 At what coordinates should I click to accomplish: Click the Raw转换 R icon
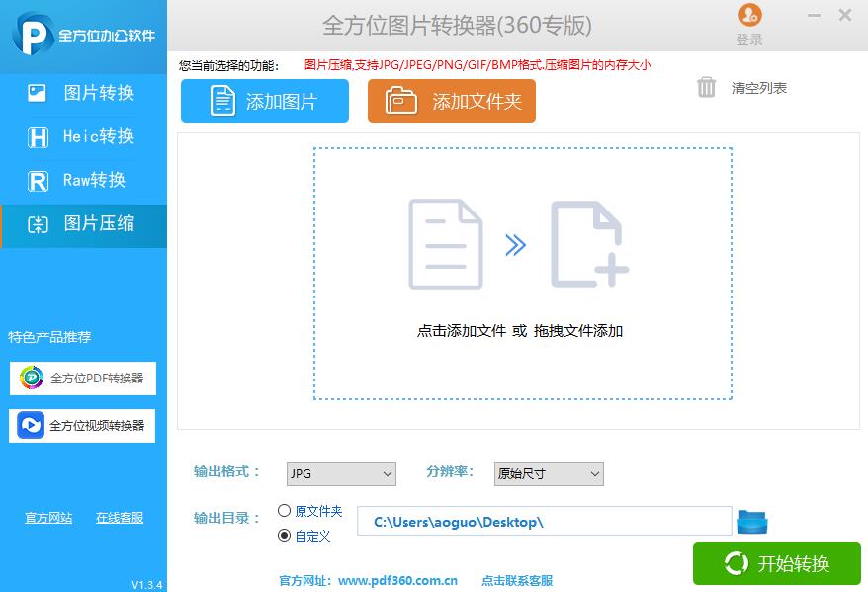pyautogui.click(x=38, y=181)
